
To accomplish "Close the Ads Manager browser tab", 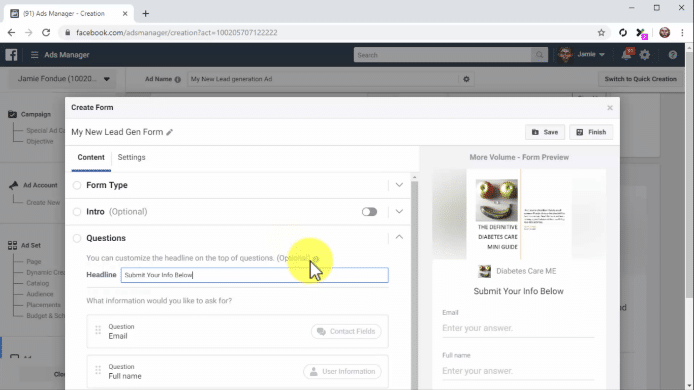I will 125,14.
